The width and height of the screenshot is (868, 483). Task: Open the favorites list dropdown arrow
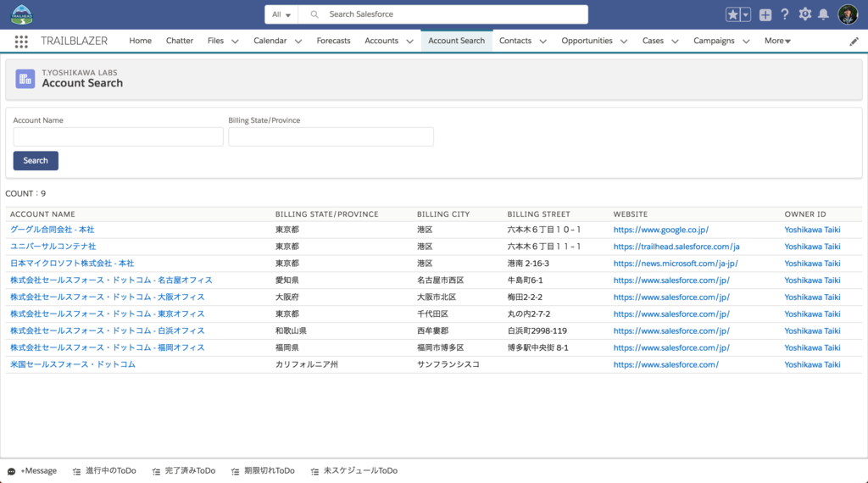click(746, 15)
